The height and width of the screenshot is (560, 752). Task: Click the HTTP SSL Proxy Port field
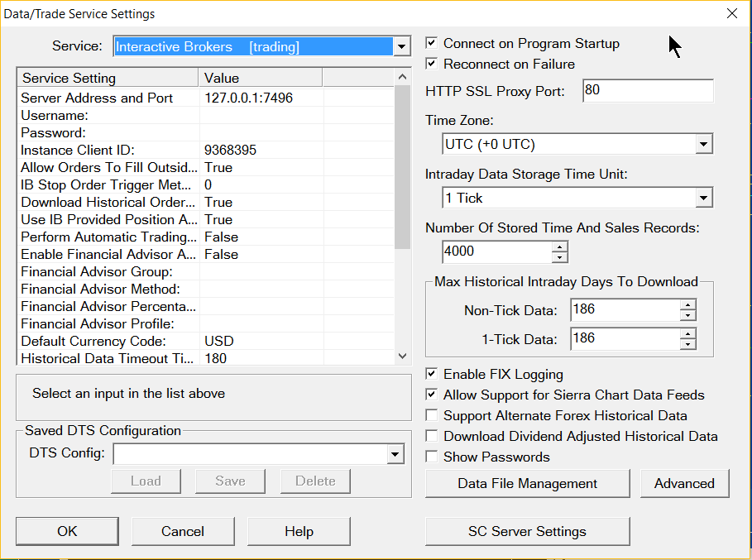point(648,90)
